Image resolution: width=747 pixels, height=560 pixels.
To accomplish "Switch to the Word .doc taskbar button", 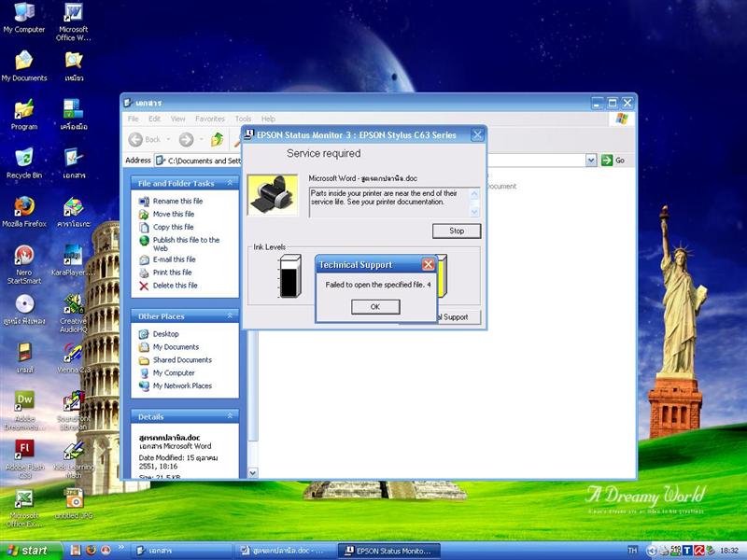I will [284, 551].
